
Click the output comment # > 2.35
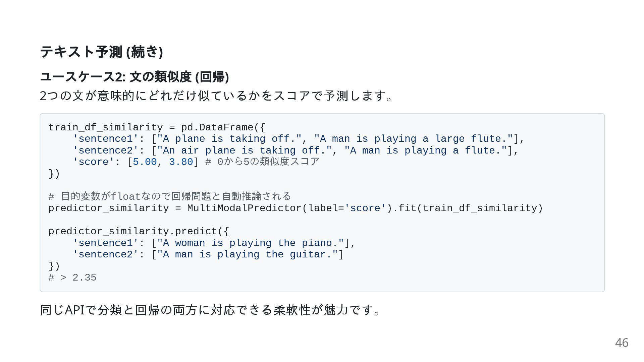click(72, 278)
